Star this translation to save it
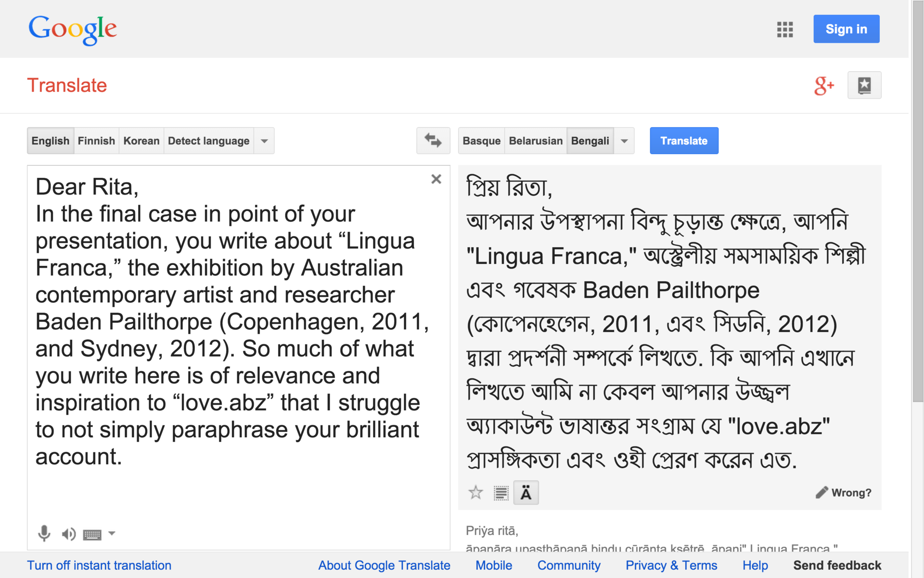Screen dimensions: 924x578 pos(475,493)
